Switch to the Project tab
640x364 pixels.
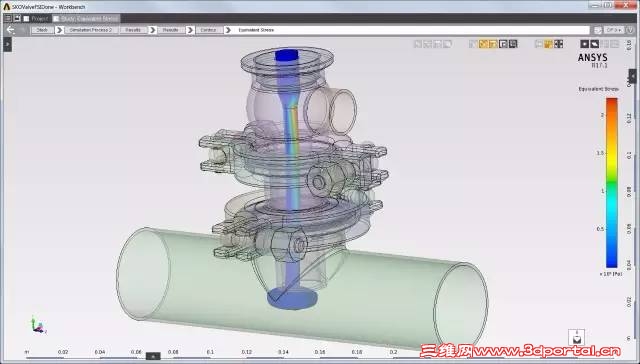[36, 19]
